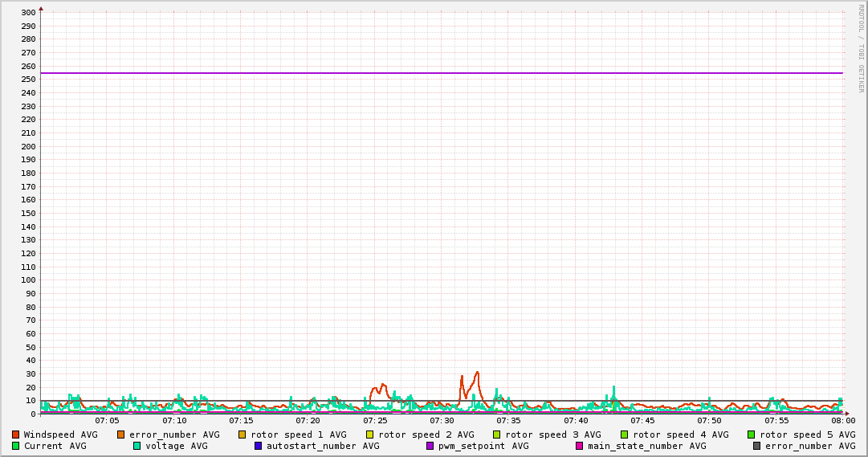868x457 pixels.
Task: Click the 300 value on the y-axis
Action: 27,13
